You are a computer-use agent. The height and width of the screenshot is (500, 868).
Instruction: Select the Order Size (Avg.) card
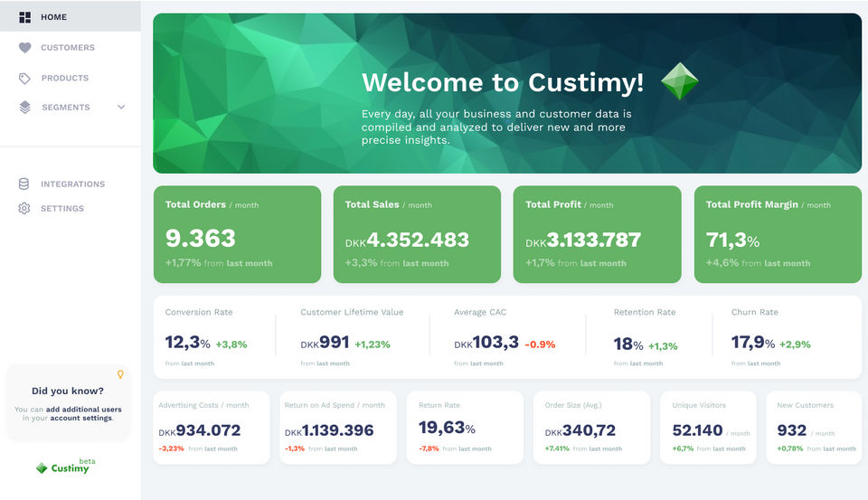591,428
